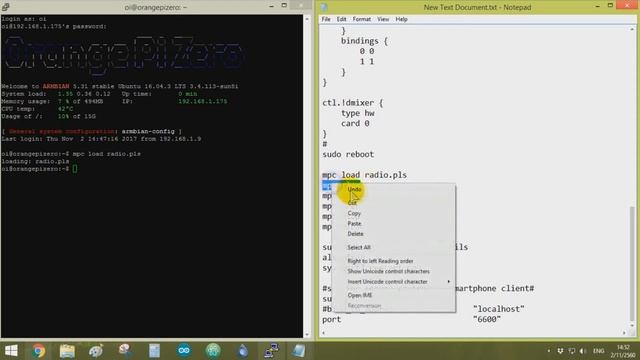Click Notepad horizontal scrollbar left arrow
This screenshot has width=640, height=360.
[x=324, y=333]
